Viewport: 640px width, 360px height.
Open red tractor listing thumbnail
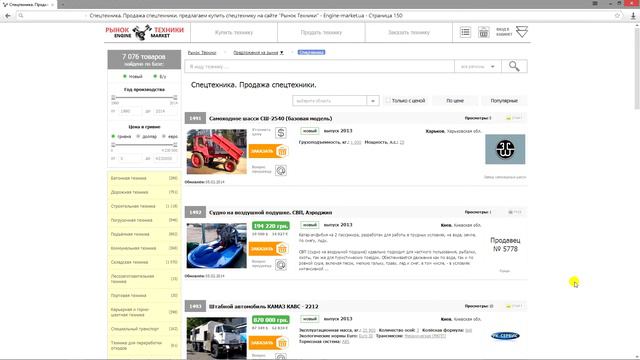[x=217, y=151]
